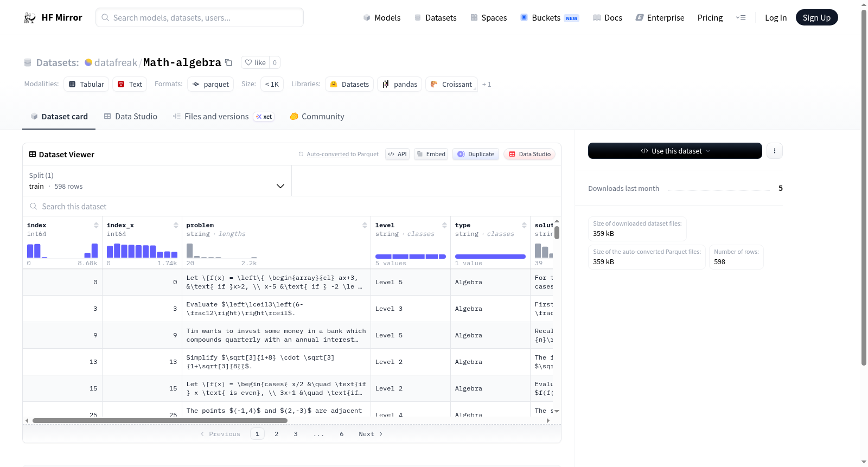Screen dimensions: 868x467
Task: Click problem cell 'Tim wants to invest...'
Action: pos(276,335)
